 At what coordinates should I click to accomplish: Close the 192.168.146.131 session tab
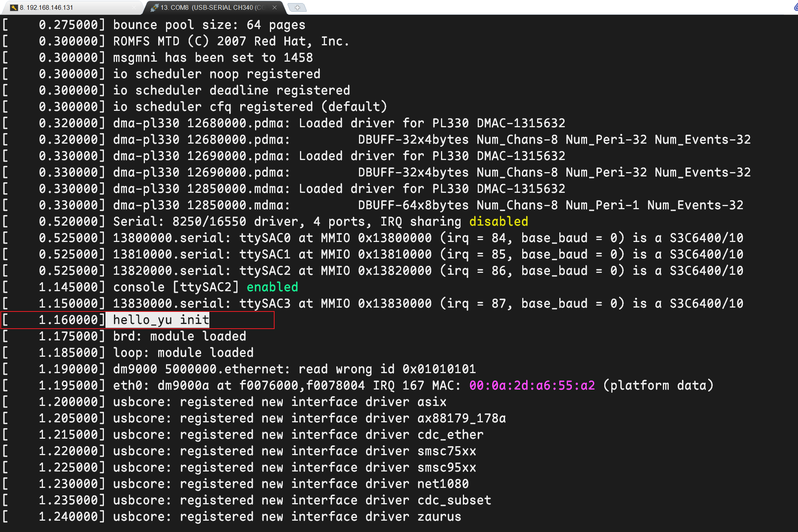(x=135, y=7)
